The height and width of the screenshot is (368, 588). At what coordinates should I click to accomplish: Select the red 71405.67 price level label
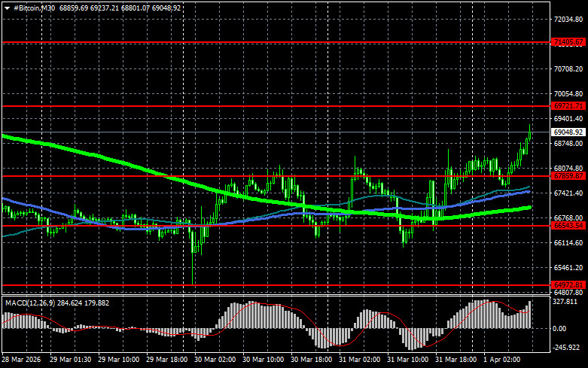click(568, 42)
